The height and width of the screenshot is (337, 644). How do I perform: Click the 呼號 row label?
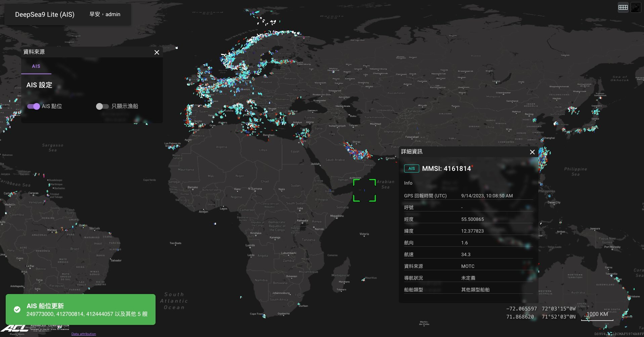click(x=409, y=207)
